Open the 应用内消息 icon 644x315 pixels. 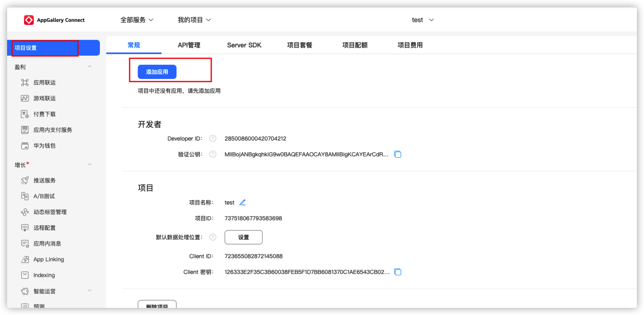click(25, 244)
